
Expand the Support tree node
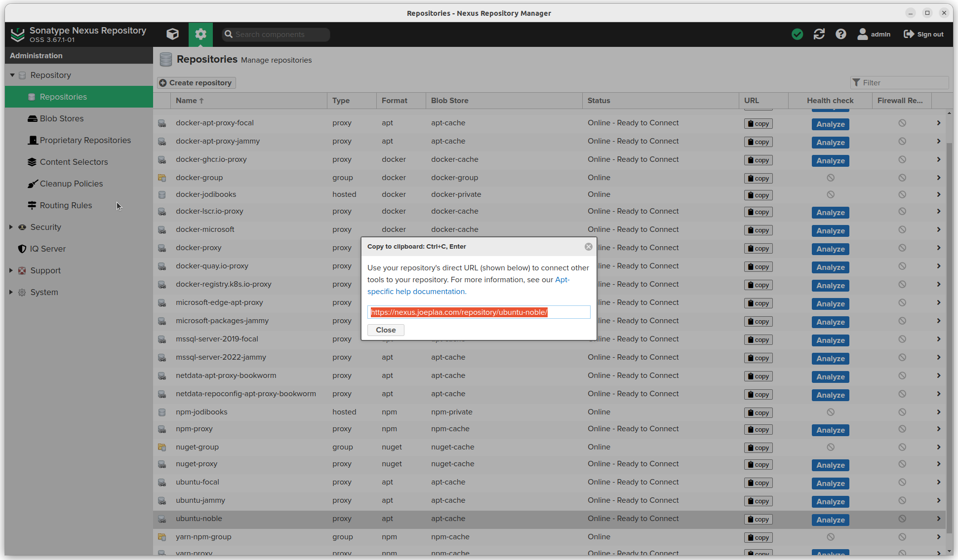click(x=11, y=270)
